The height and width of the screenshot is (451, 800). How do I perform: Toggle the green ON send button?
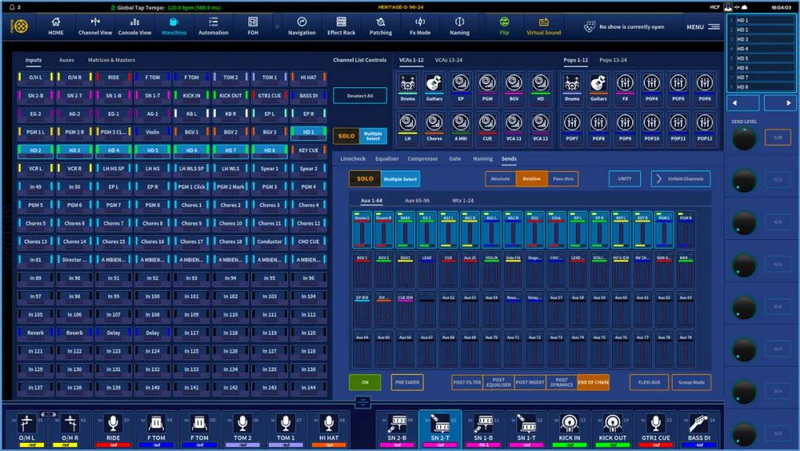[364, 382]
